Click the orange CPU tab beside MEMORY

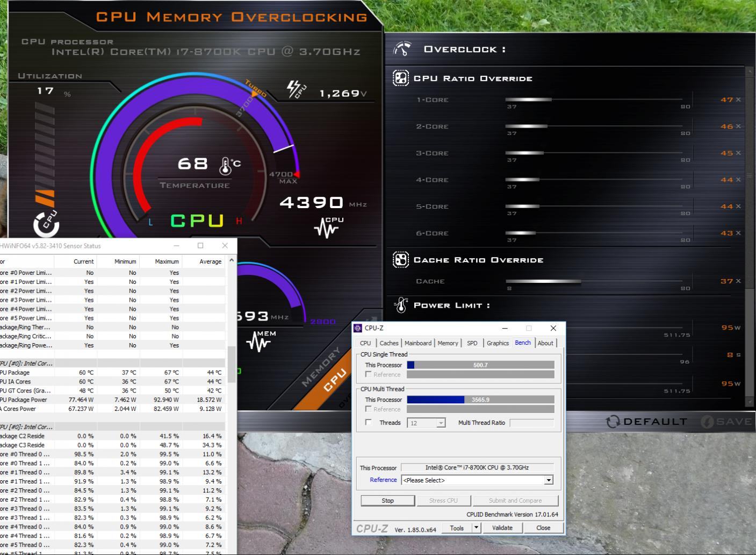pyautogui.click(x=335, y=380)
